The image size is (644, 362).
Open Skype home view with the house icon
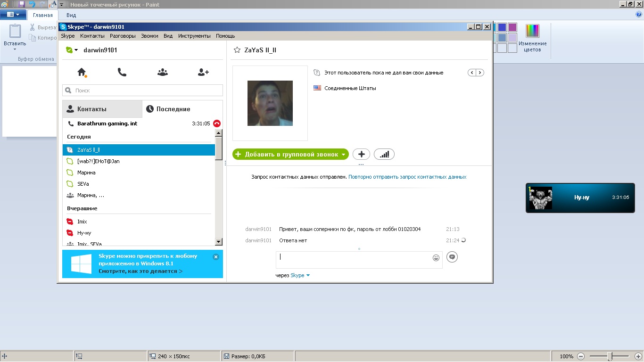(82, 72)
